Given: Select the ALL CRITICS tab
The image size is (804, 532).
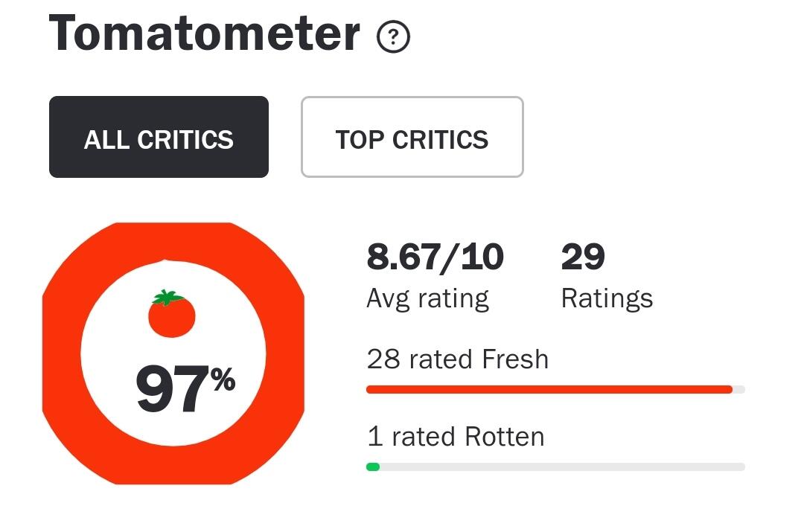Looking at the screenshot, I should [159, 138].
